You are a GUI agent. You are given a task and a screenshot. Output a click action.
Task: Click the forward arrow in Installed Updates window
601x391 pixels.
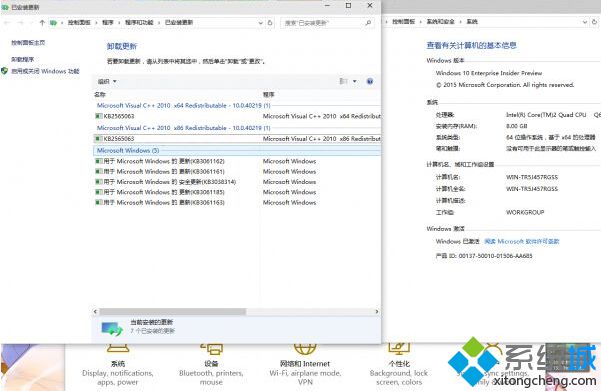point(21,23)
